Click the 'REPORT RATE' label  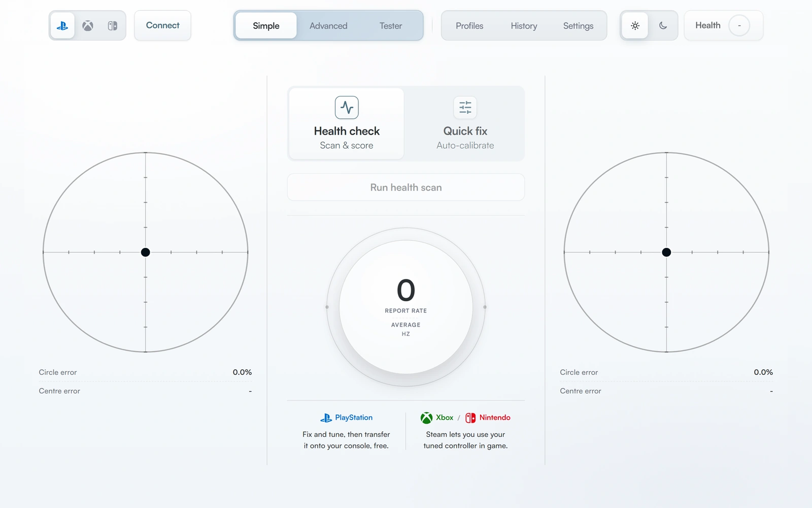406,311
